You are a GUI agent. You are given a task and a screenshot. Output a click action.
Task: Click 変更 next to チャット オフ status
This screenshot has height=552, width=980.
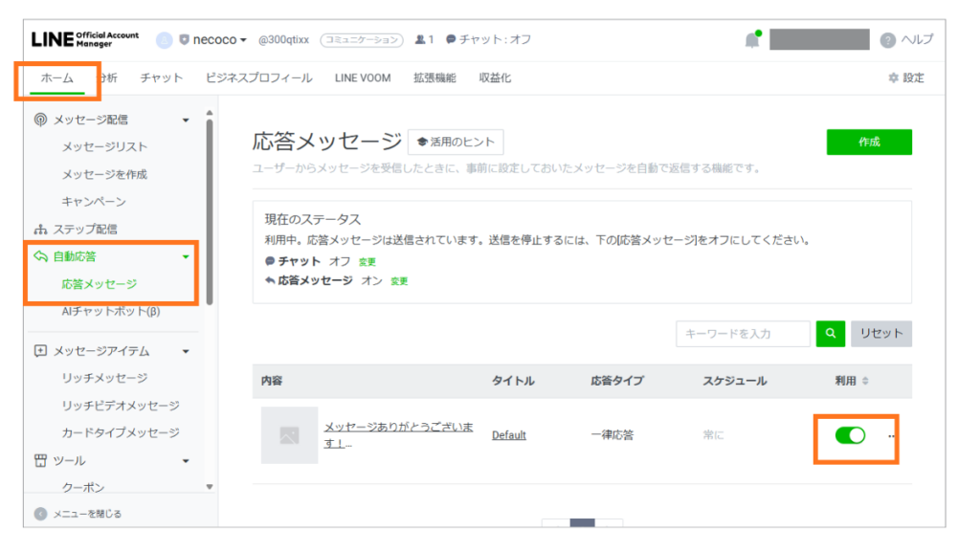(367, 261)
